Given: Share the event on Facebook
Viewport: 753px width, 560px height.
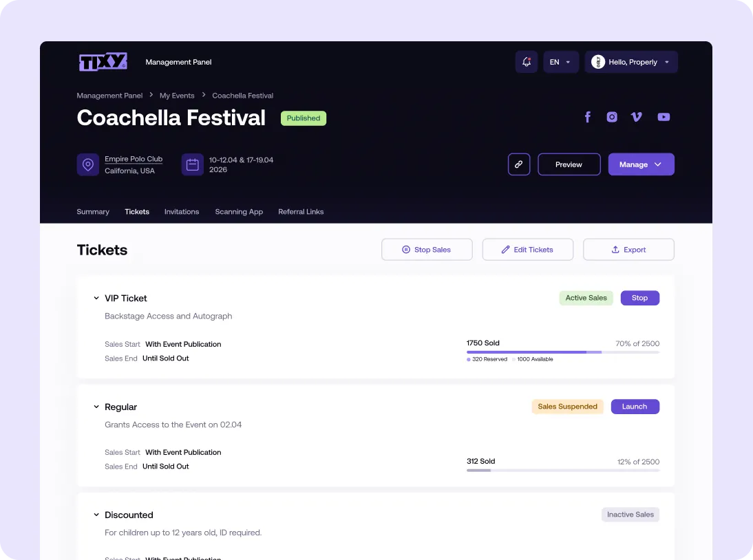Looking at the screenshot, I should coord(588,117).
